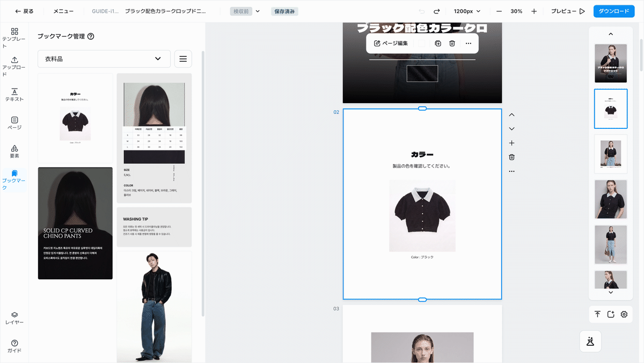Open the 検収前 status dropdown
The width and height of the screenshot is (644, 363).
[245, 11]
